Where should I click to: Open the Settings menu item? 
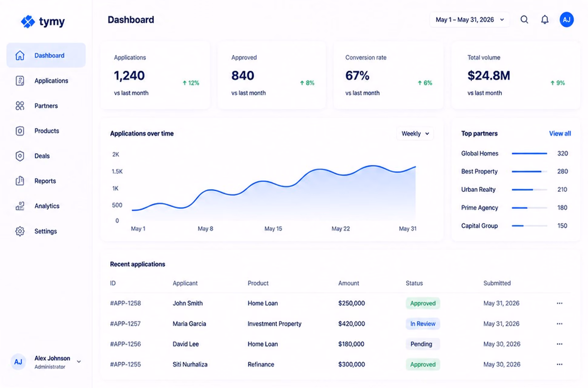46,231
